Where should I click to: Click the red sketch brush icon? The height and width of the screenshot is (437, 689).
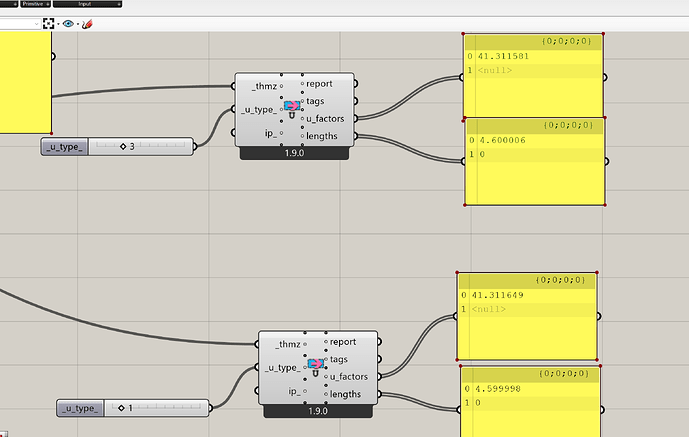86,23
